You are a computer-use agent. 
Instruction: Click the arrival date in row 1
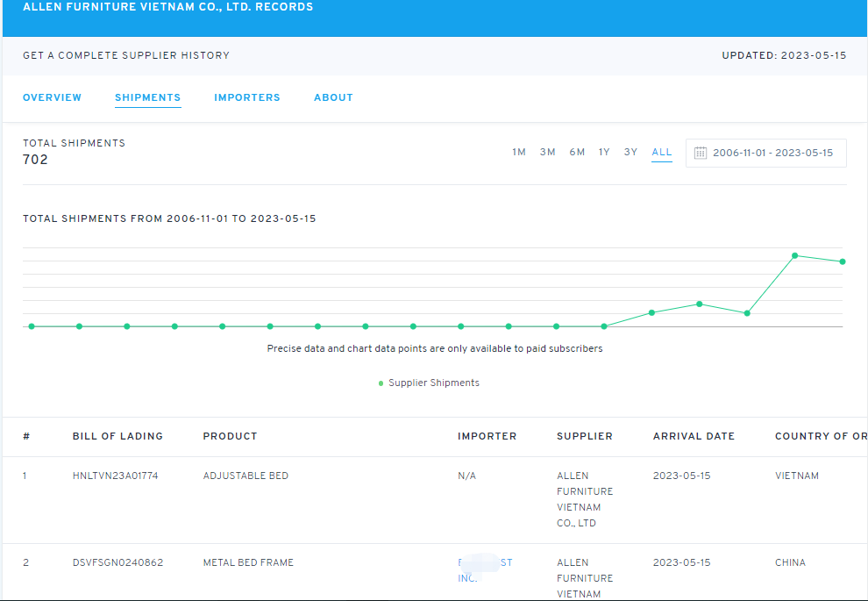681,476
